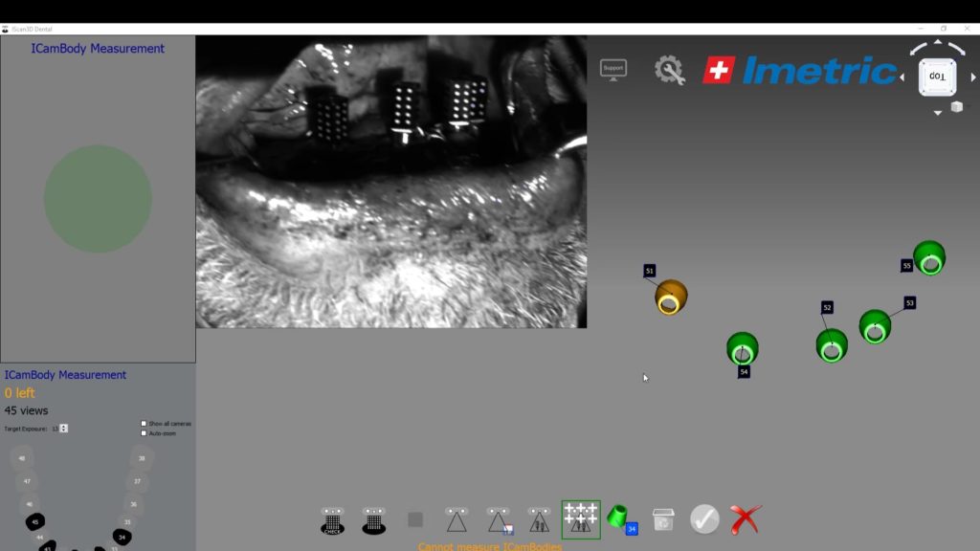The height and width of the screenshot is (551, 980).
Task: Confirm with the gray checkmark button
Action: [704, 519]
